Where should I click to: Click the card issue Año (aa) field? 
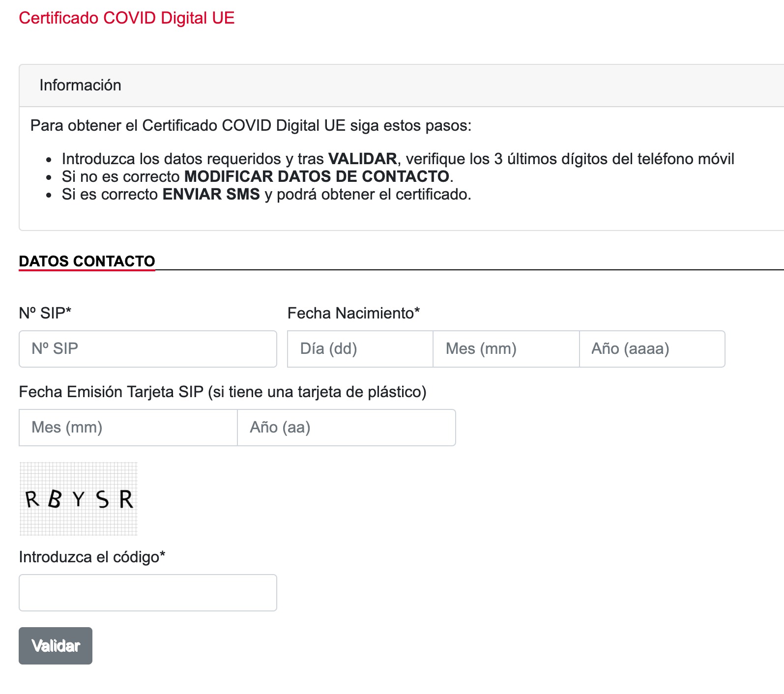[x=346, y=428]
